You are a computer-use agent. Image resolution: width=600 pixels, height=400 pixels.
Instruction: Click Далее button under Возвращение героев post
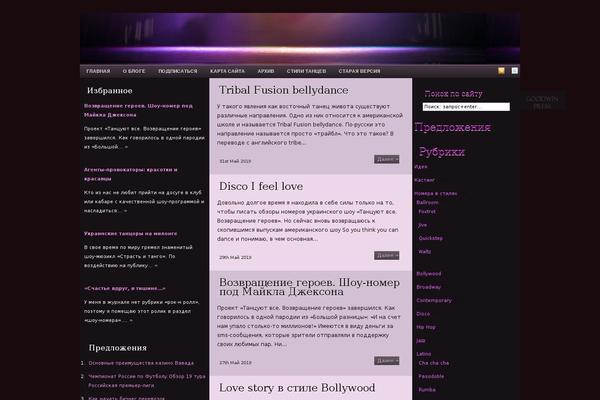387,361
